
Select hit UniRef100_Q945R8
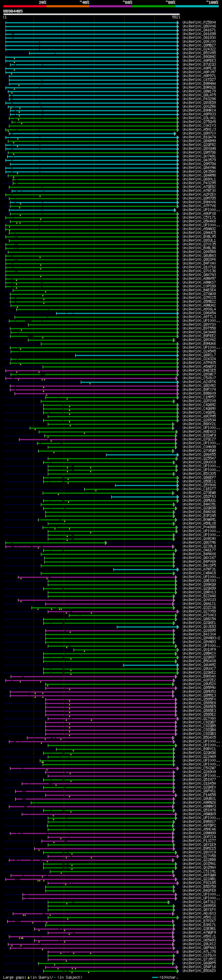(199, 252)
